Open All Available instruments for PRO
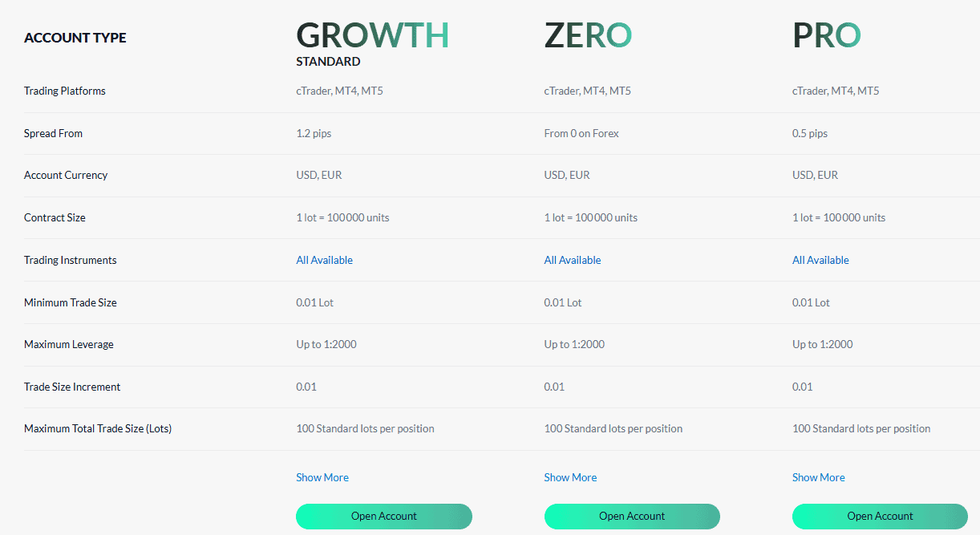The height and width of the screenshot is (535, 980). 820,259
